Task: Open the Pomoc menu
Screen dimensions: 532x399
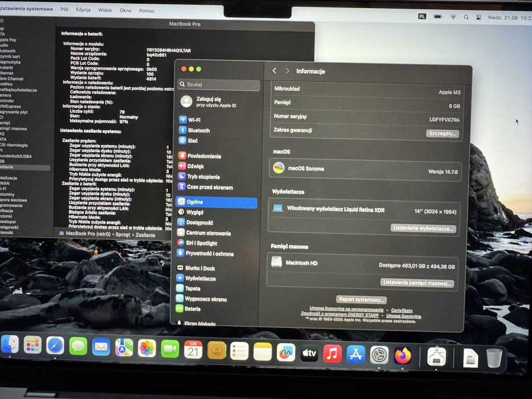Action: click(x=147, y=11)
